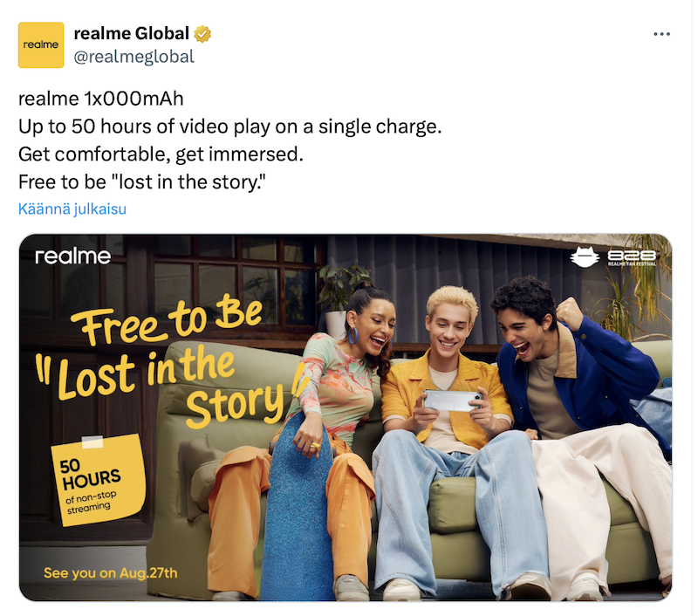
Task: Click the raised fist of blue-jacket man
Action: (569, 313)
